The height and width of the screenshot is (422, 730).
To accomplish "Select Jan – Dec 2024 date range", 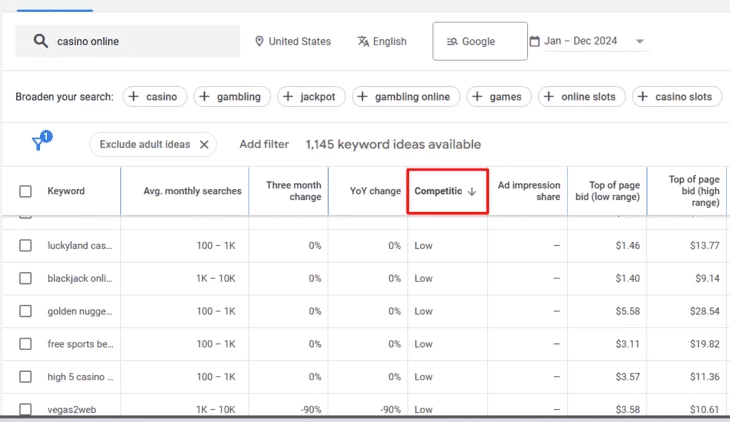I will click(x=581, y=41).
